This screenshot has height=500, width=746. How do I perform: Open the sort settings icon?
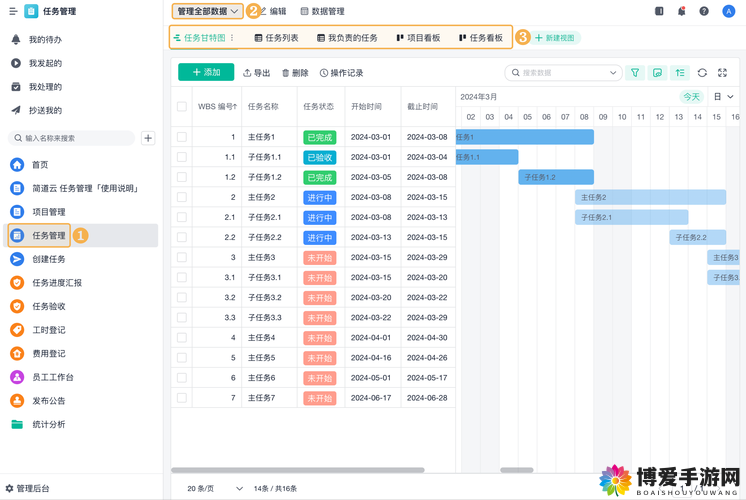[x=680, y=72]
